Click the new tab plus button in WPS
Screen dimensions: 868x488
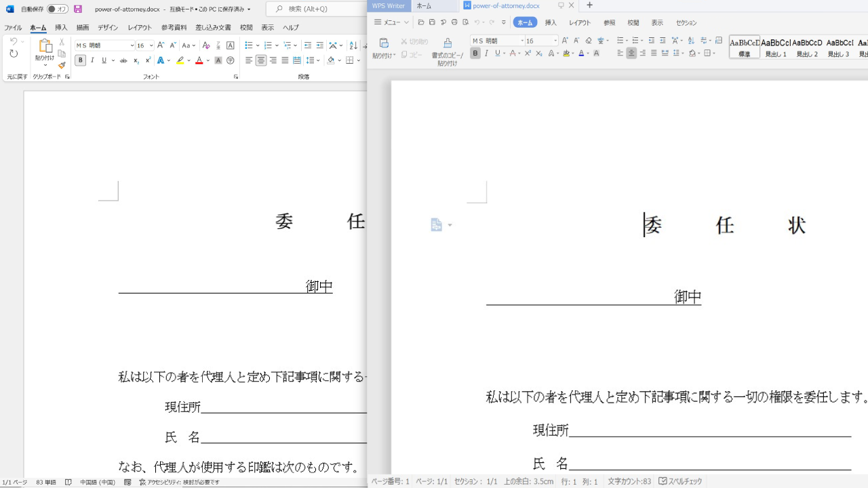point(589,5)
